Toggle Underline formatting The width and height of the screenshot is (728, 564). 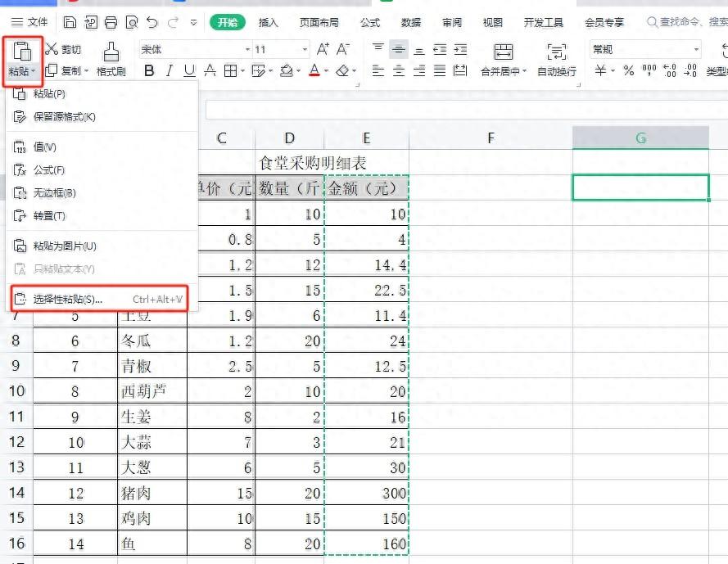pos(189,70)
